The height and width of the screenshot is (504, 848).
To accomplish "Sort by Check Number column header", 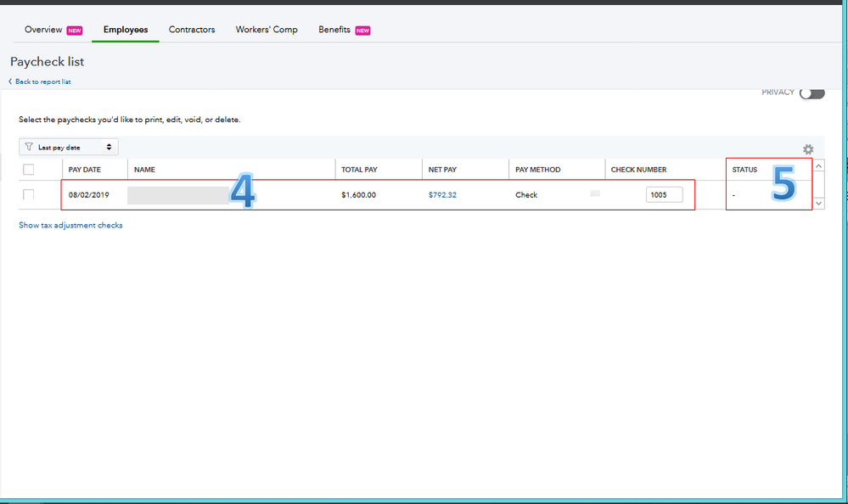I will (638, 169).
